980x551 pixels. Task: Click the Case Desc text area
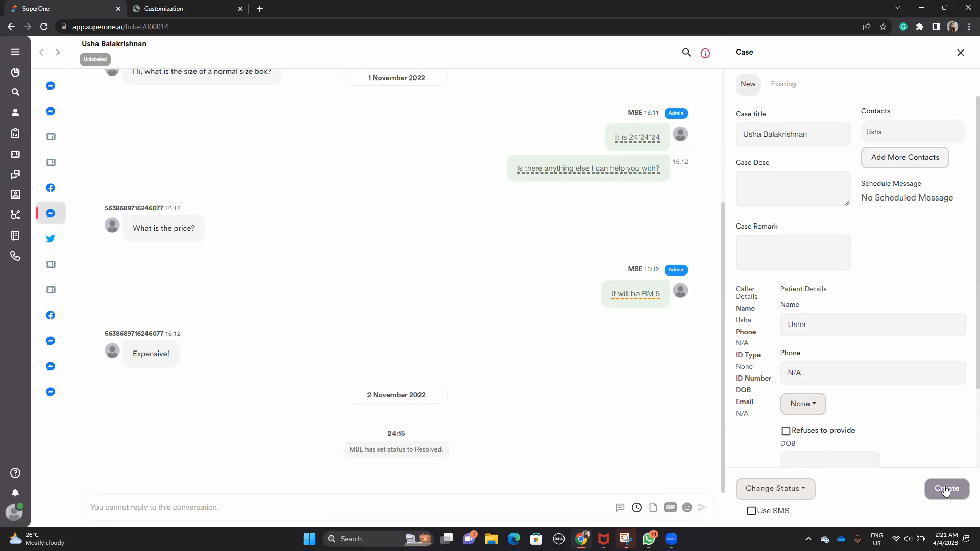pos(793,189)
